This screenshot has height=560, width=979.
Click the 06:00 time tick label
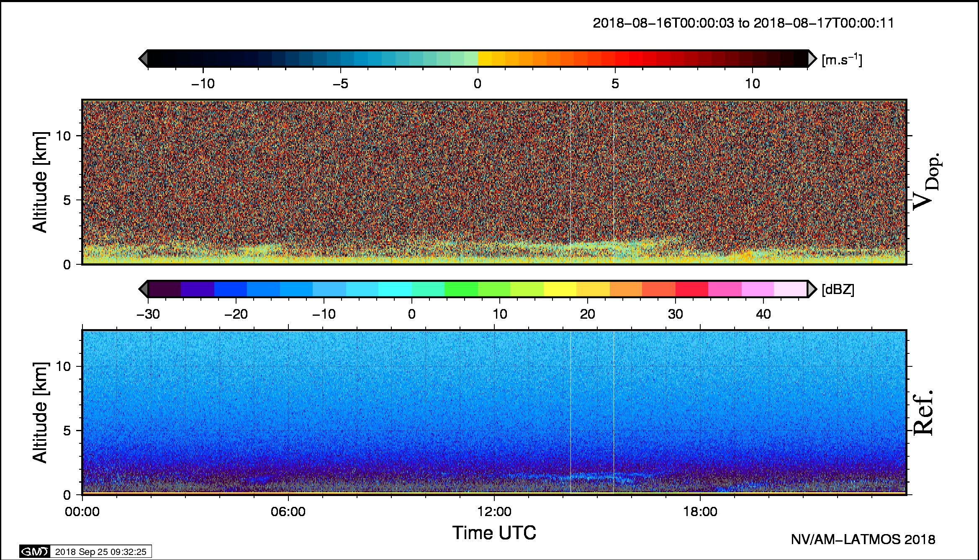pos(288,511)
